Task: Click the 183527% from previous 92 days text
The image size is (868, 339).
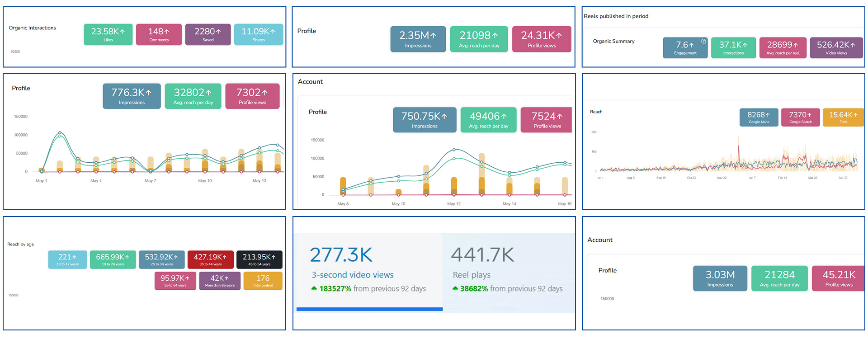Action: pos(368,288)
